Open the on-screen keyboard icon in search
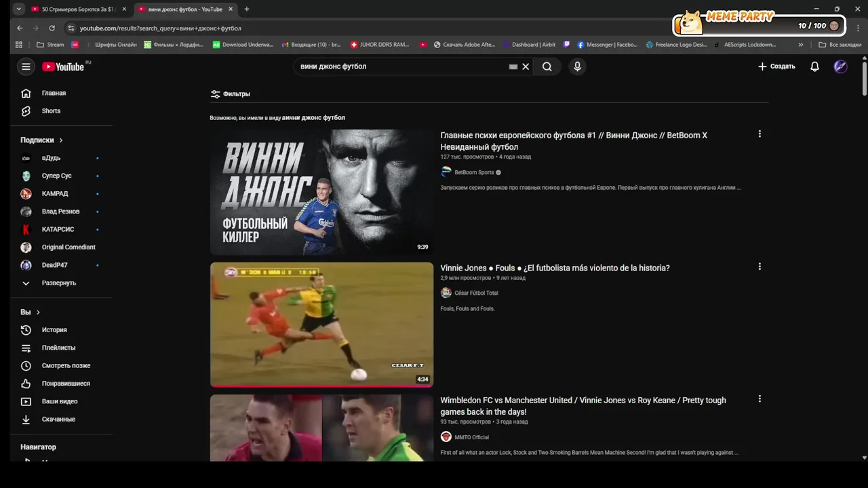 513,66
